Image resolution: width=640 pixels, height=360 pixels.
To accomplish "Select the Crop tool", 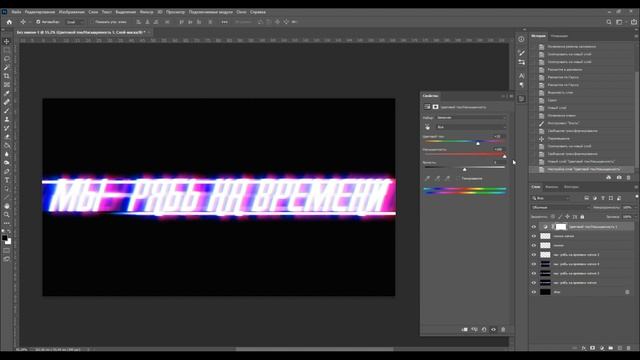I will [x=7, y=76].
